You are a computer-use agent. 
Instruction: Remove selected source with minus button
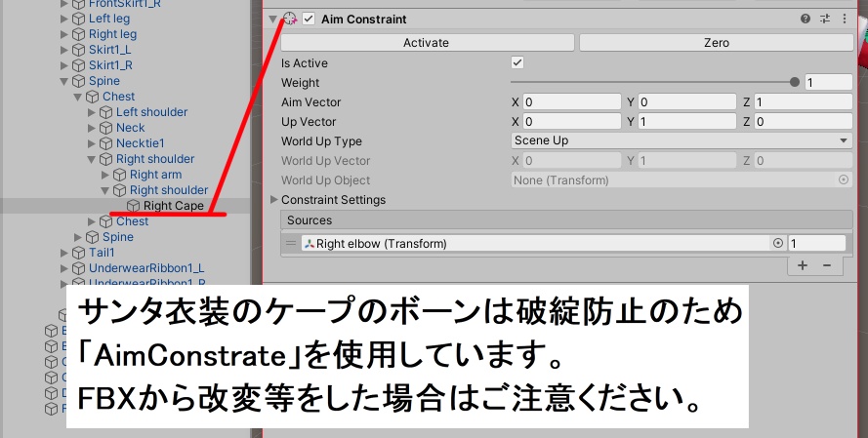pyautogui.click(x=827, y=265)
